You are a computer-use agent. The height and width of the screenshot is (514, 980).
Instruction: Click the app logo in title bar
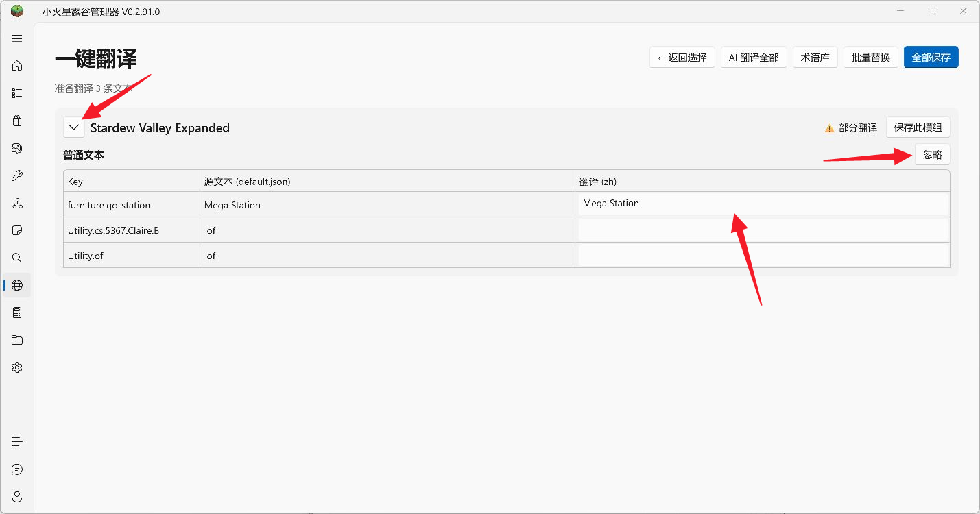17,11
